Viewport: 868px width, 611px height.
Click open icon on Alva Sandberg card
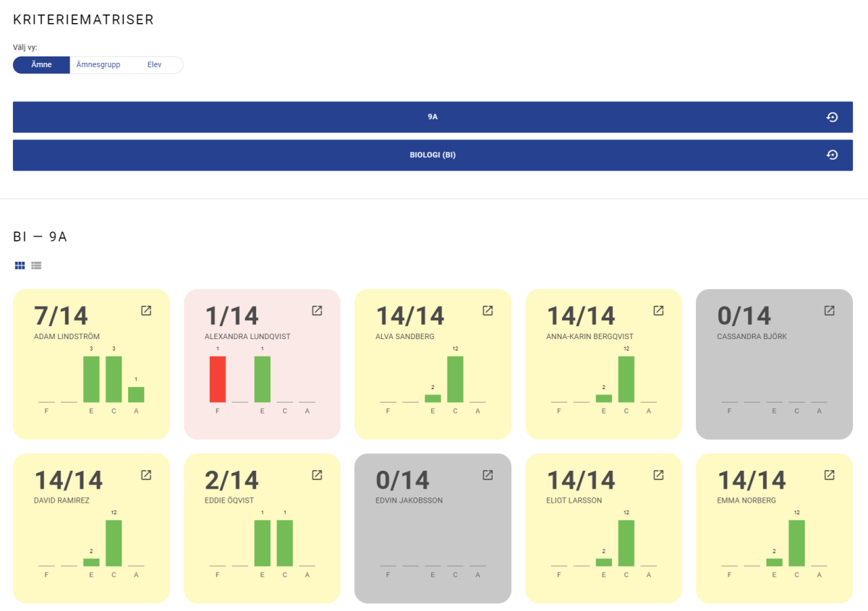point(488,310)
